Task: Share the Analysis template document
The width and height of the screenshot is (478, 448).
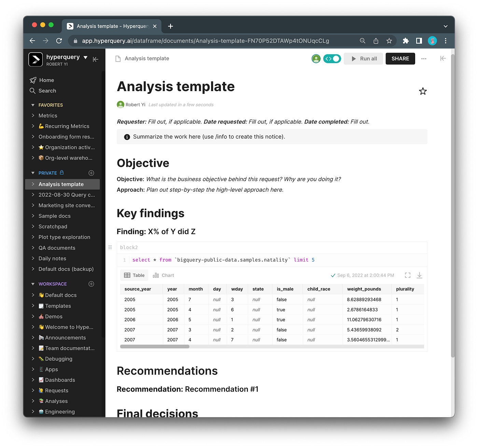Action: [400, 58]
